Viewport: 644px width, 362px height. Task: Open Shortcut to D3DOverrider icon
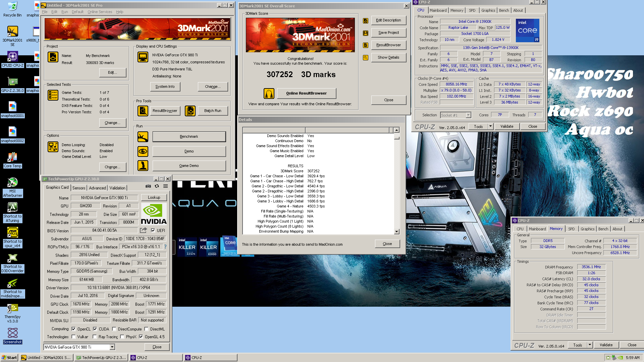point(12,263)
